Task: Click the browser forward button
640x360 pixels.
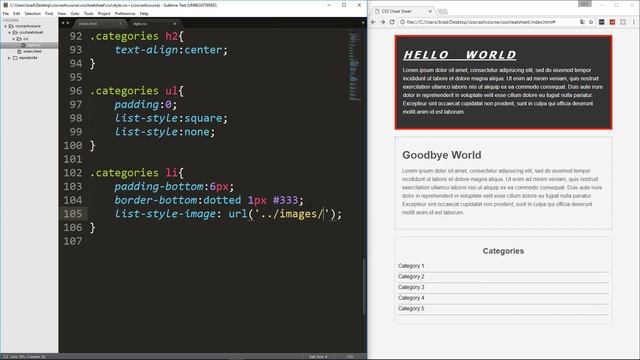Action: (x=382, y=22)
